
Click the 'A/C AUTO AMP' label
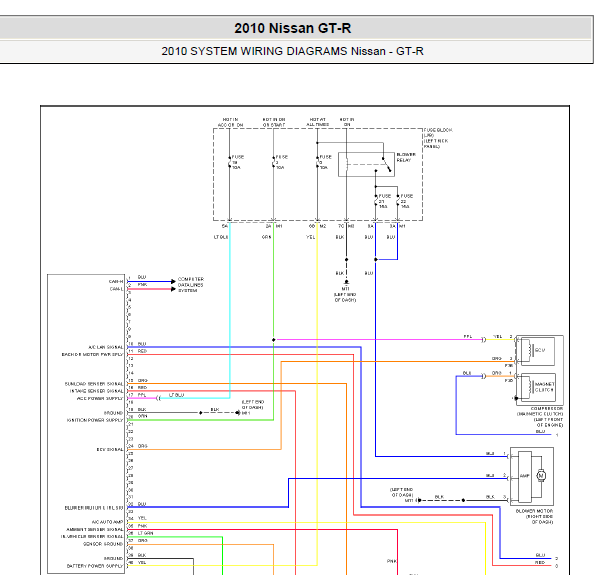108,522
